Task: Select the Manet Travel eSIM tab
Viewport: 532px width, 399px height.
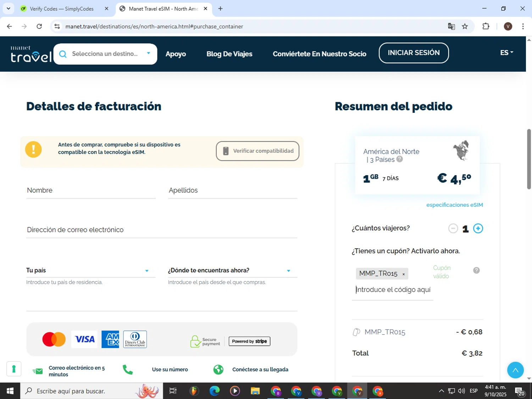Action: point(163,9)
